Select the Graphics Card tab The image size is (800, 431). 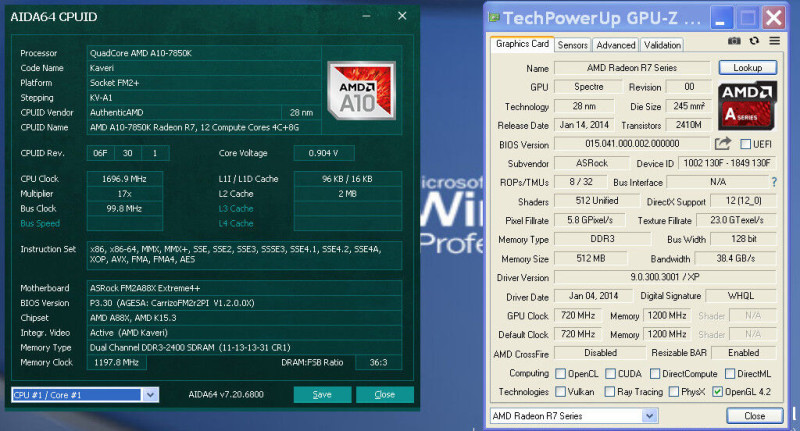(522, 44)
